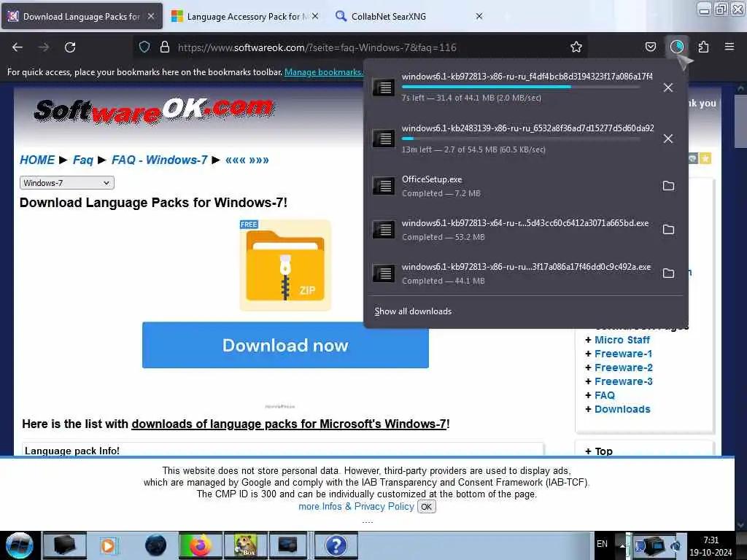Close the Language Accessory Pack tab
The width and height of the screenshot is (747, 560).
(x=315, y=16)
